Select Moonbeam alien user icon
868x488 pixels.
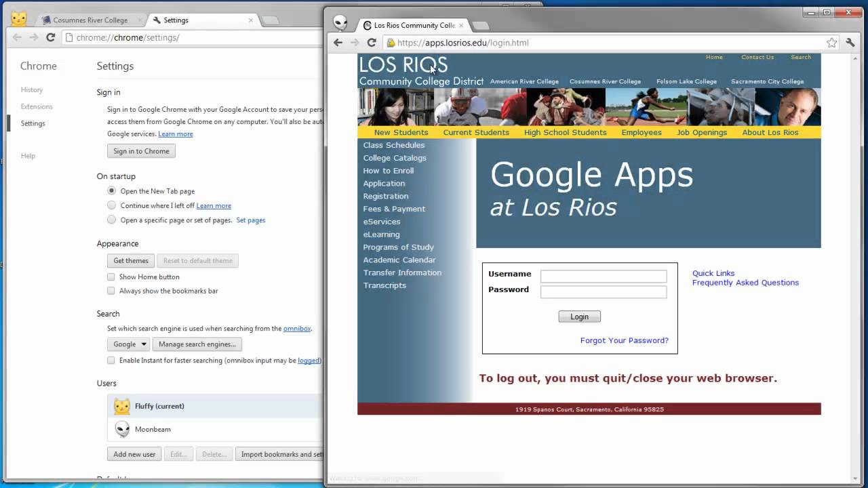122,429
